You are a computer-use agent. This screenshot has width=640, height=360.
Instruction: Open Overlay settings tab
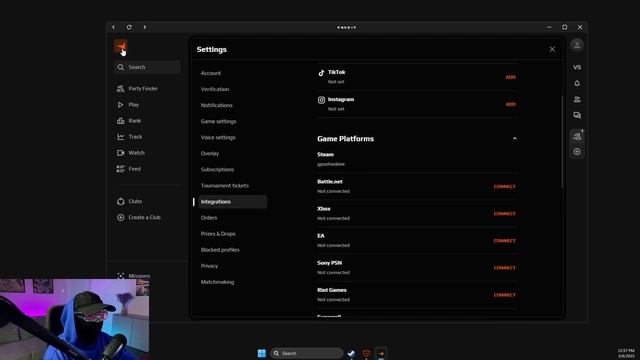point(210,153)
